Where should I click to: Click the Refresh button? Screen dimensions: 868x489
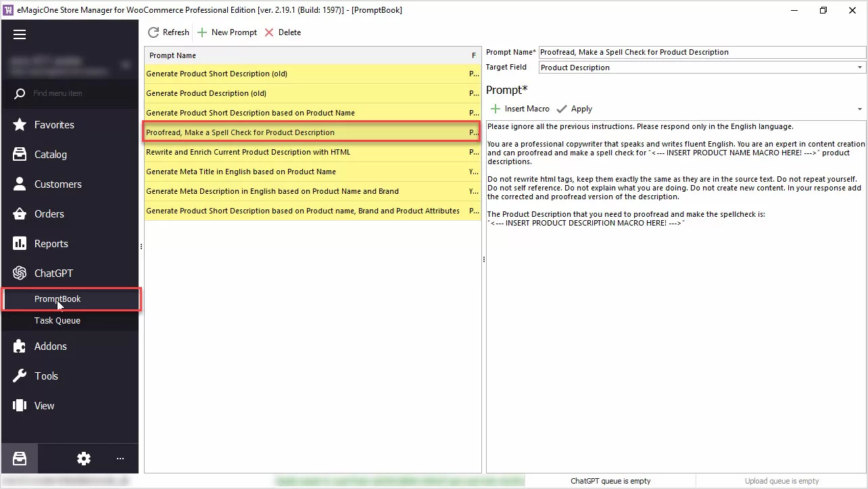[168, 32]
